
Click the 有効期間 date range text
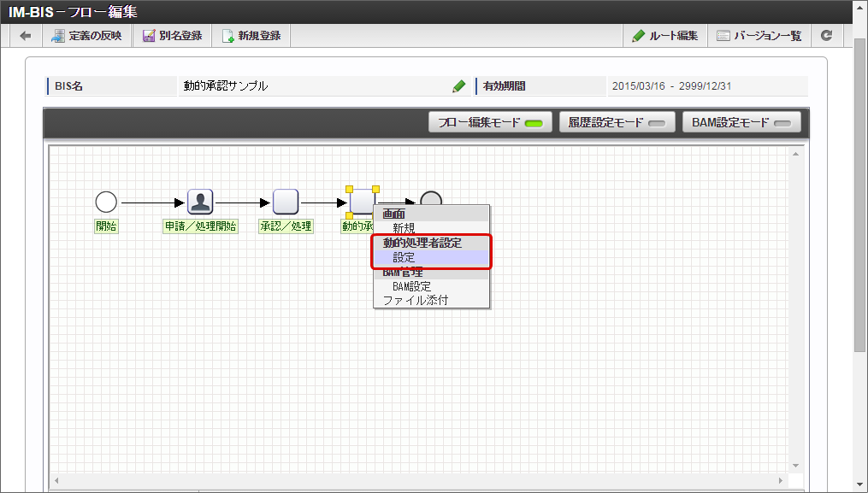pyautogui.click(x=671, y=86)
